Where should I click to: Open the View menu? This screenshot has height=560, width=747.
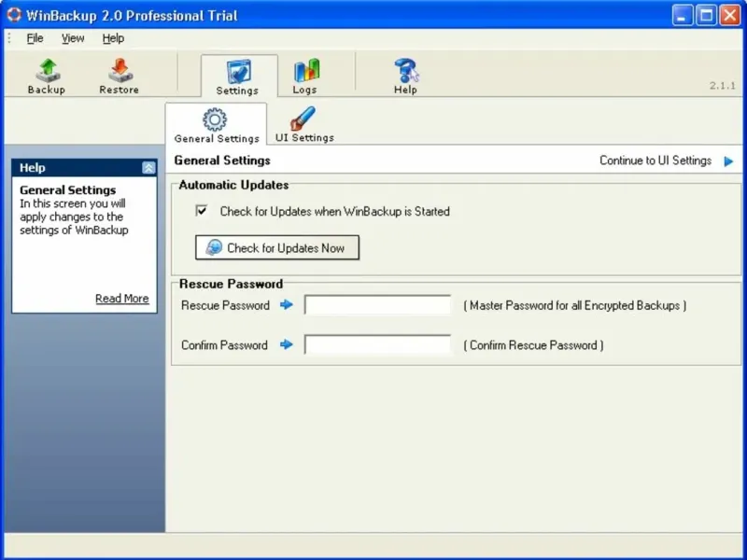(73, 38)
